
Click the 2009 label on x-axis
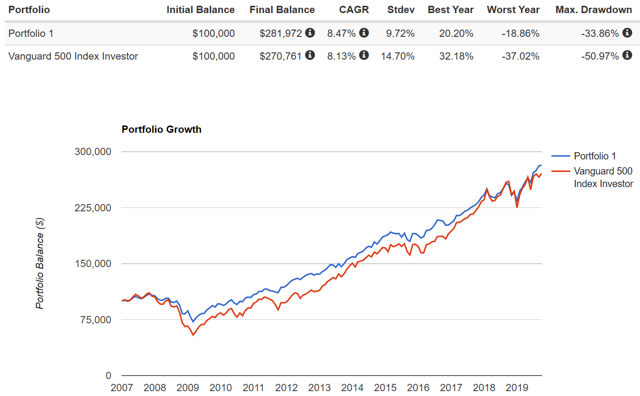pyautogui.click(x=188, y=387)
